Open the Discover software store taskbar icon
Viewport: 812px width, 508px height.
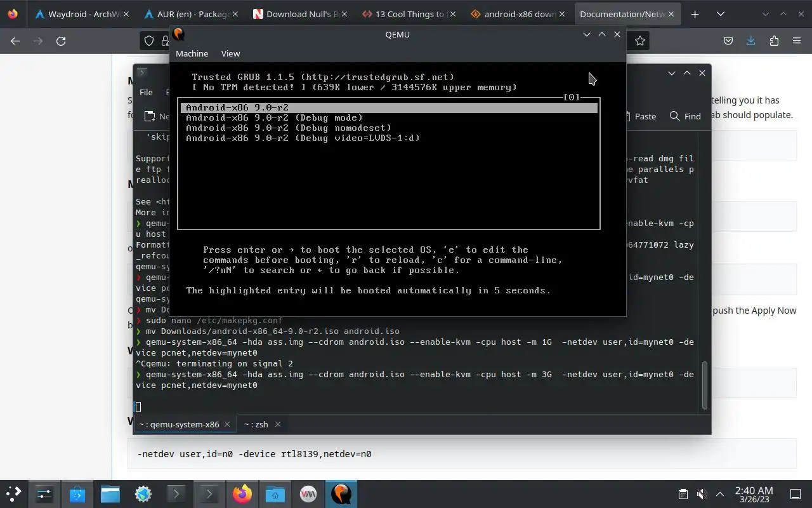(77, 493)
